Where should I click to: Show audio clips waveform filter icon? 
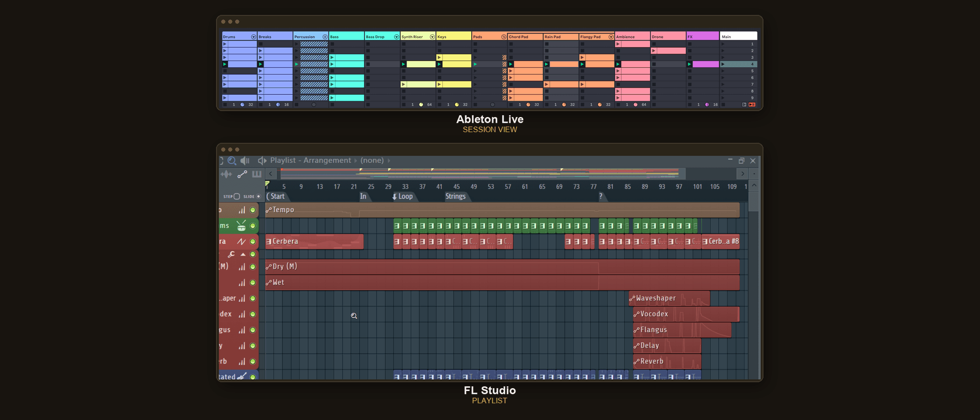click(226, 174)
